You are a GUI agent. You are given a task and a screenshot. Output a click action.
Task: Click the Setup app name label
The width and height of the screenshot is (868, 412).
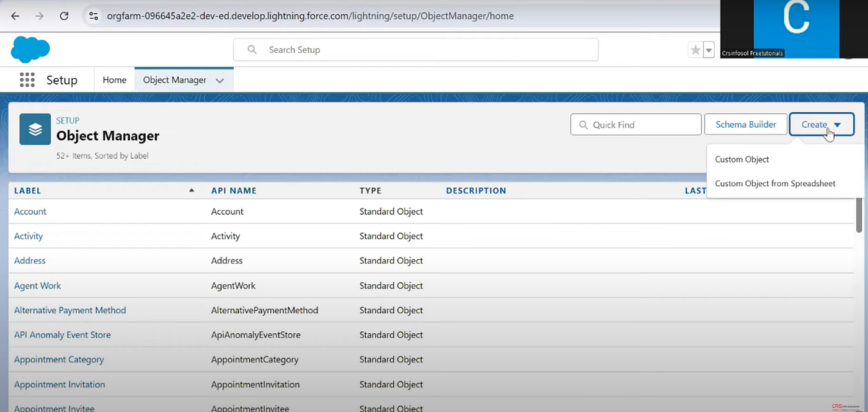62,80
